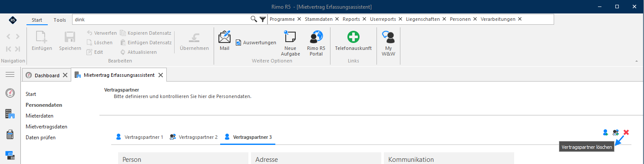
Task: Go to the Start wizard step
Action: click(31, 94)
